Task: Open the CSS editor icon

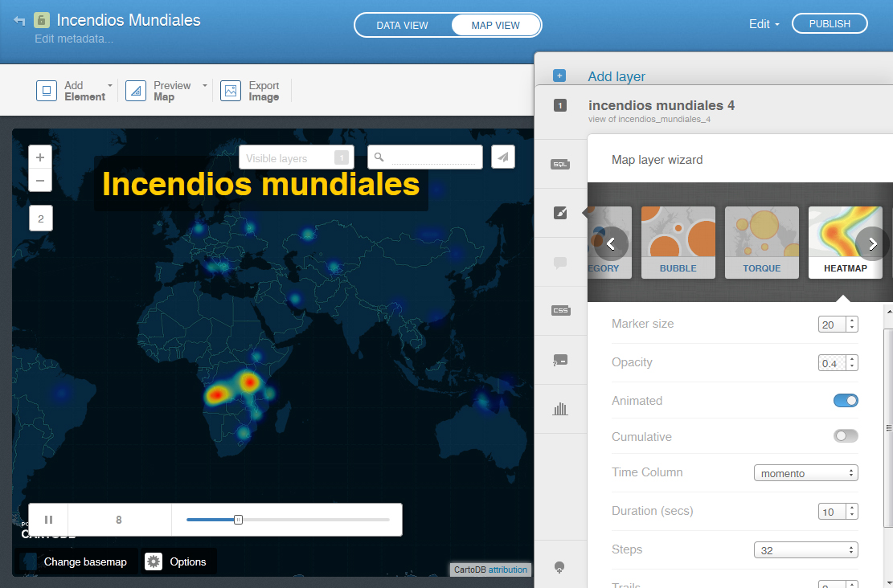Action: tap(560, 311)
